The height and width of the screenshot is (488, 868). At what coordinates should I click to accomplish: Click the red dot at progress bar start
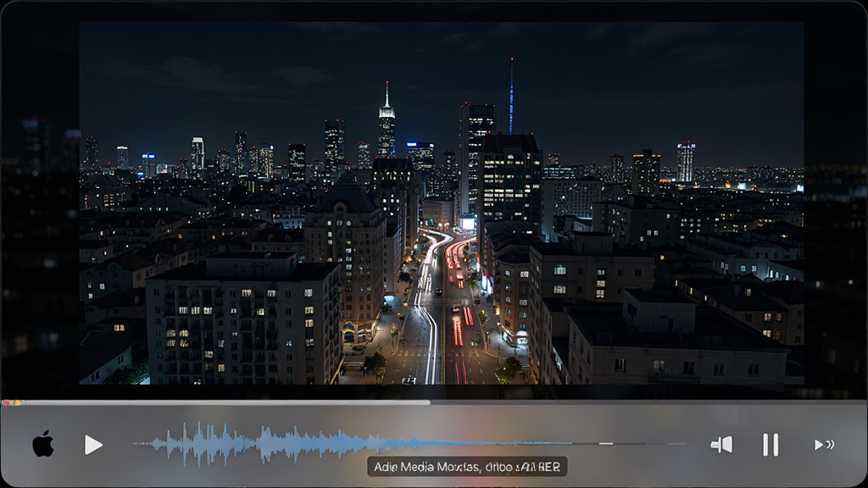tap(6, 402)
